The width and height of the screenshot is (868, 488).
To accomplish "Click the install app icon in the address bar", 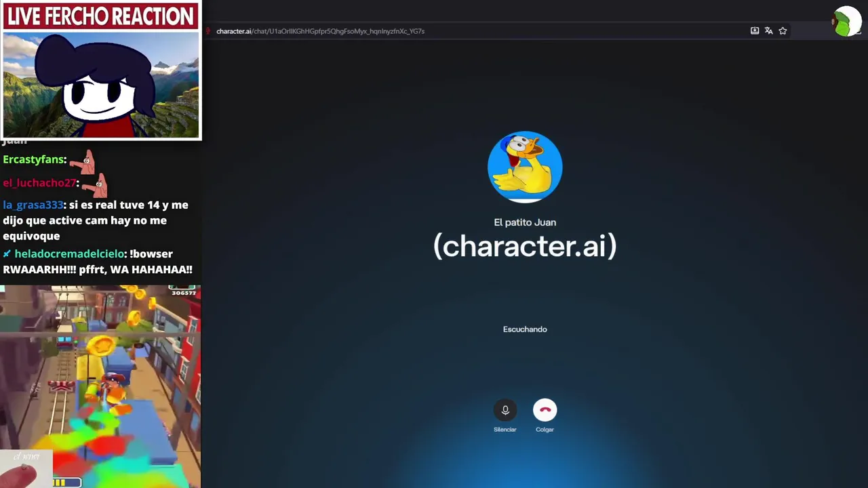I will [x=754, y=30].
